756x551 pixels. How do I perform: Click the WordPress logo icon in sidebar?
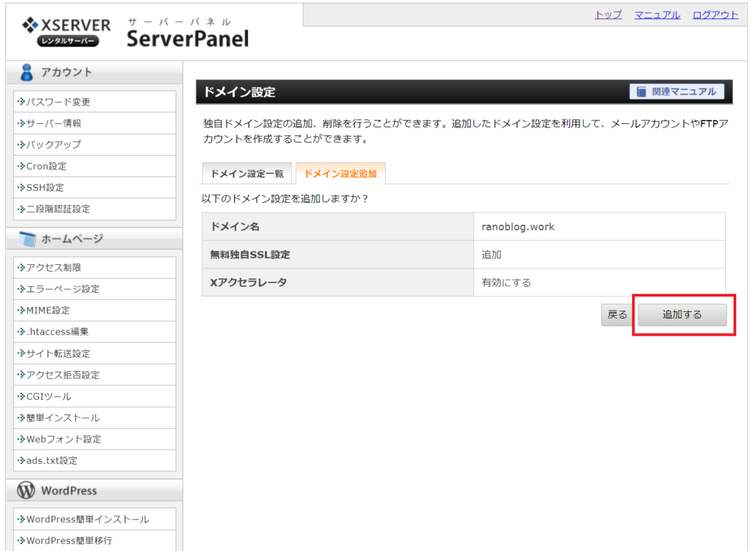click(26, 490)
